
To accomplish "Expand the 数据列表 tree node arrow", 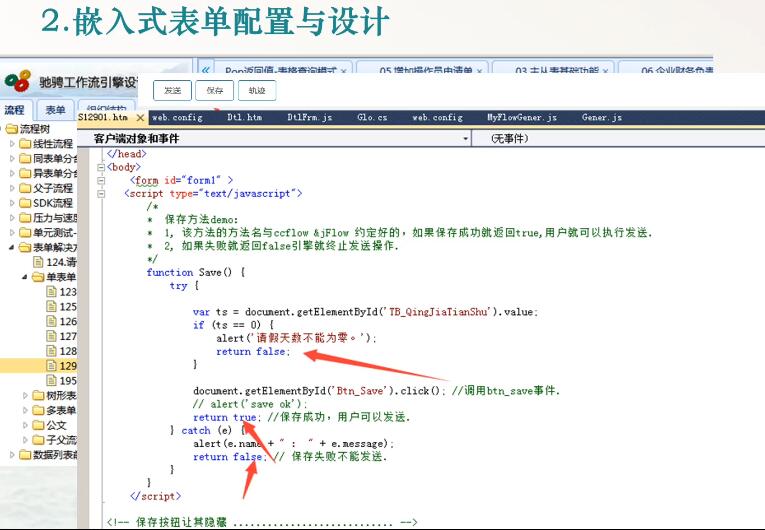I will pyautogui.click(x=12, y=455).
